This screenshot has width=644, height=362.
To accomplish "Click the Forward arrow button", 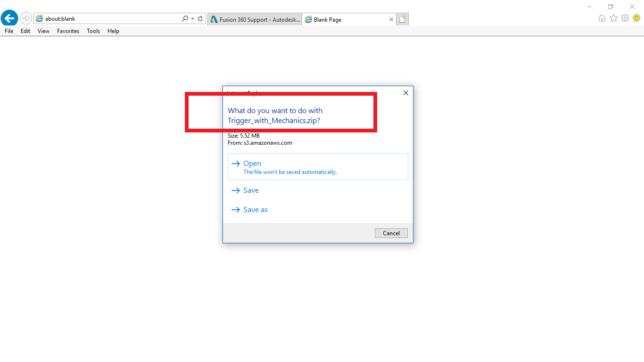I will click(26, 19).
